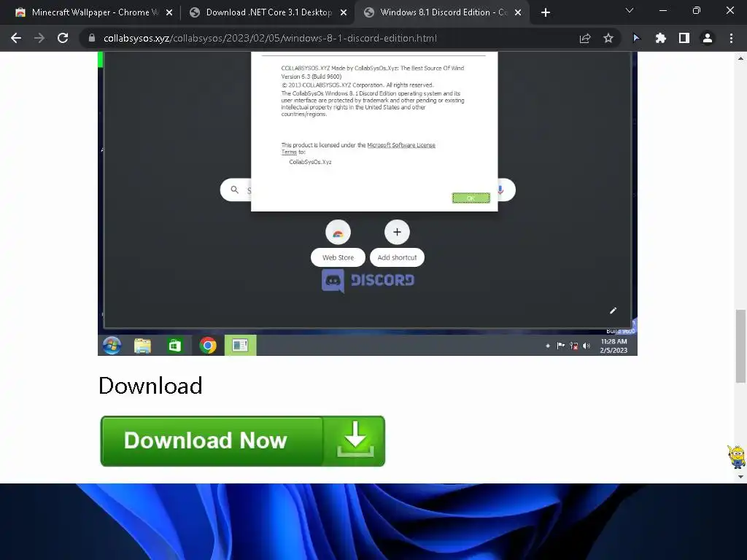Click the CollabSysOs.Xyz licensee text
The image size is (747, 560).
coord(310,162)
